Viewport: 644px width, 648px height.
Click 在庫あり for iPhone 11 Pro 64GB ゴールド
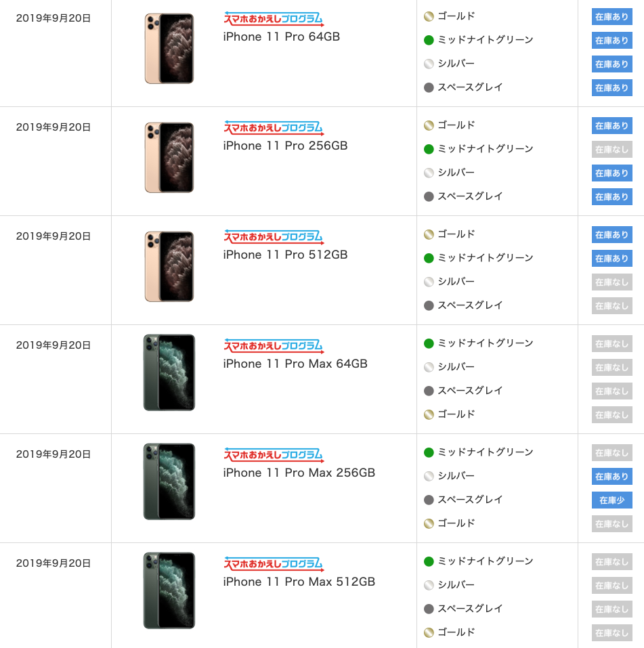pyautogui.click(x=611, y=16)
